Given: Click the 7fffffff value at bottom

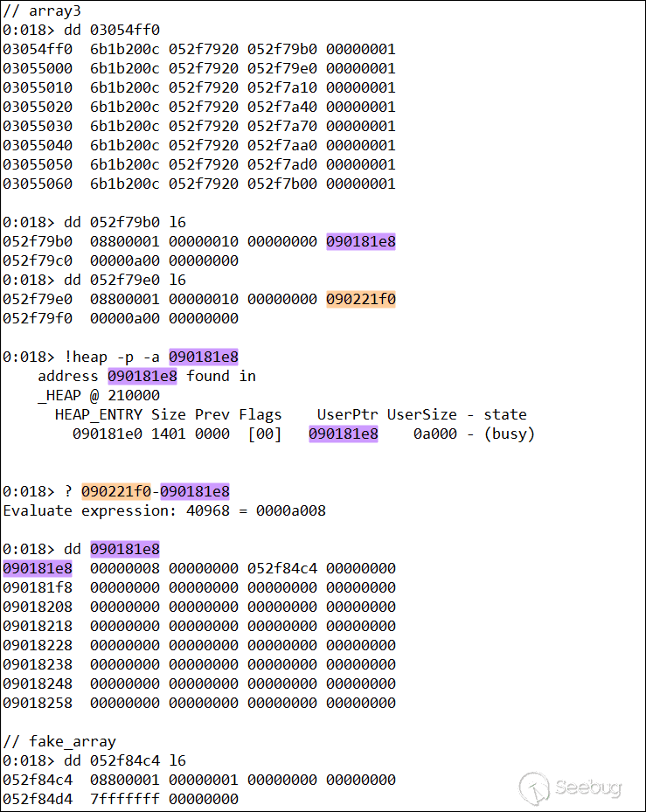Looking at the screenshot, I should [125, 799].
